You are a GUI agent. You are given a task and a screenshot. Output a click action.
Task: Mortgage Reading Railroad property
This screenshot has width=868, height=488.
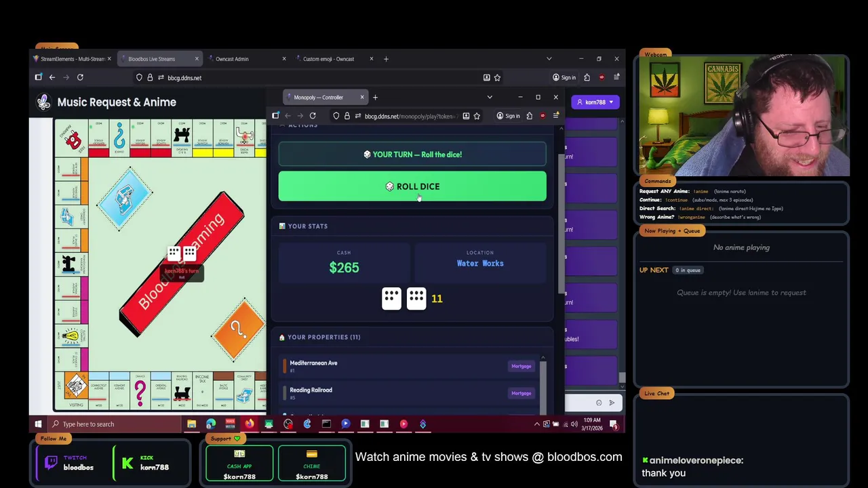[521, 393]
